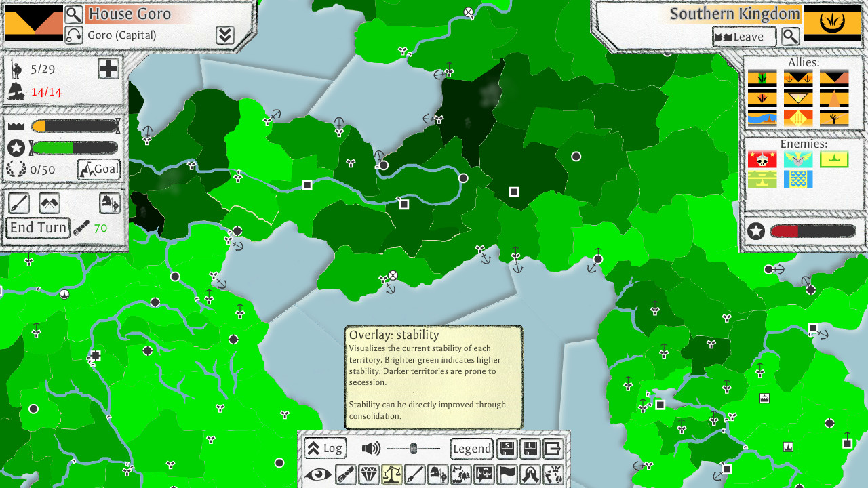Click the save game disk icon
This screenshot has height=488, width=868.
508,449
